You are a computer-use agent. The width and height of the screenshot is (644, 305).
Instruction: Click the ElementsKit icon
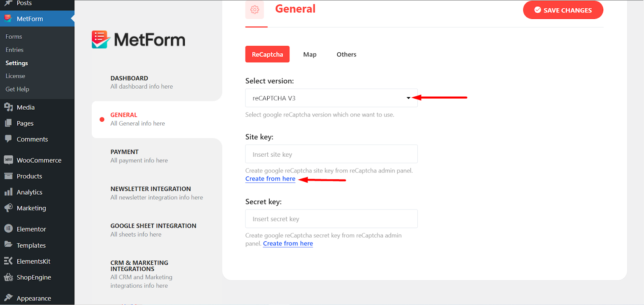click(8, 261)
